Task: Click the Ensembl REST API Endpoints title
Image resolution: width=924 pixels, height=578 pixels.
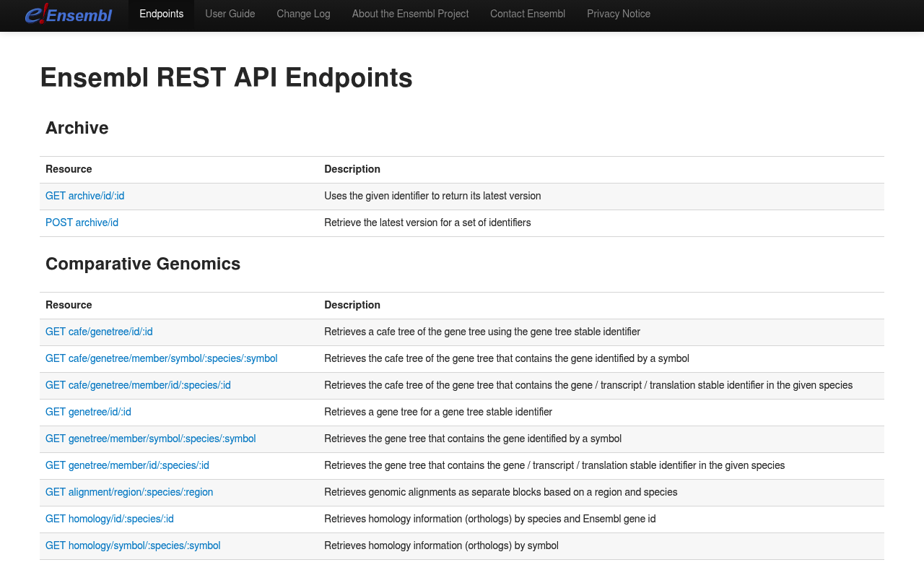Action: click(x=226, y=77)
